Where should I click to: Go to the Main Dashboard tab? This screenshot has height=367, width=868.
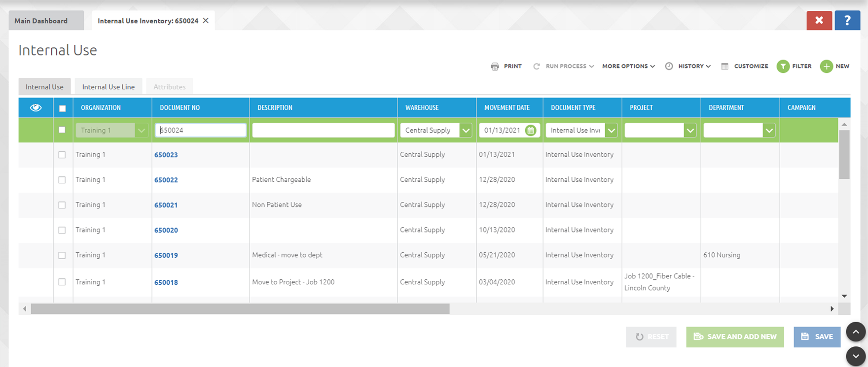41,21
